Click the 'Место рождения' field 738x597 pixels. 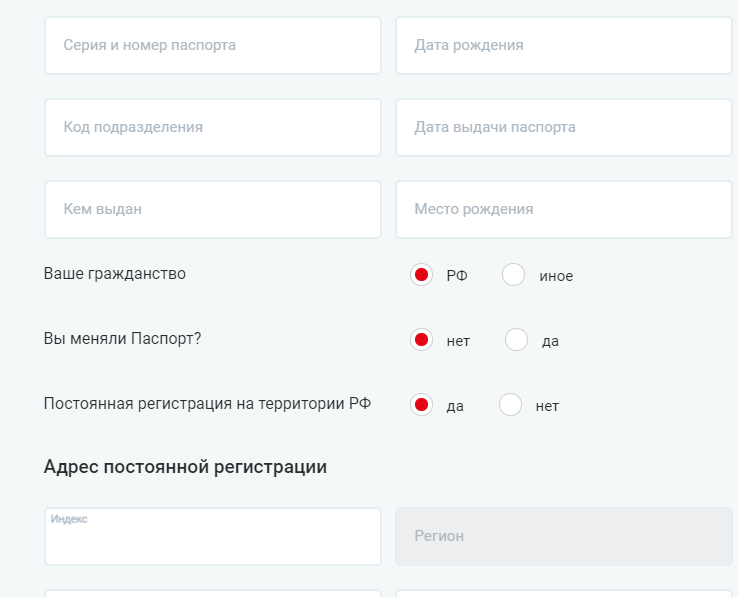564,210
